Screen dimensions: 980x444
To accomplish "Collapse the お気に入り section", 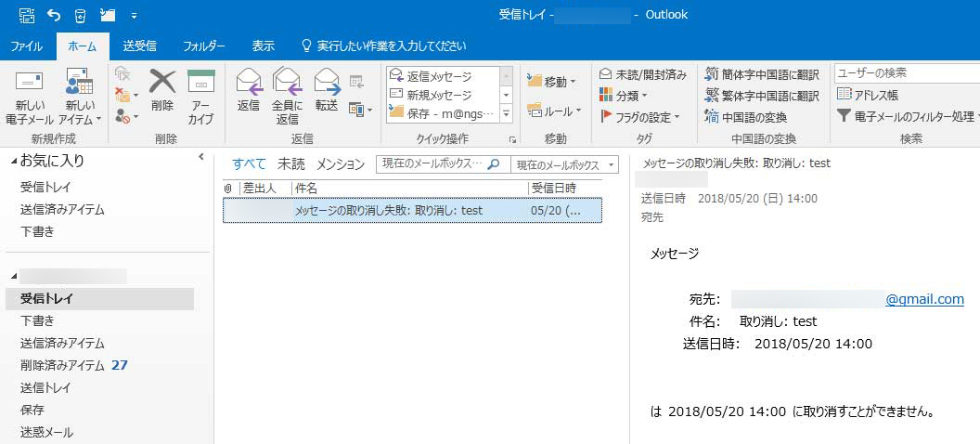I will [13, 161].
